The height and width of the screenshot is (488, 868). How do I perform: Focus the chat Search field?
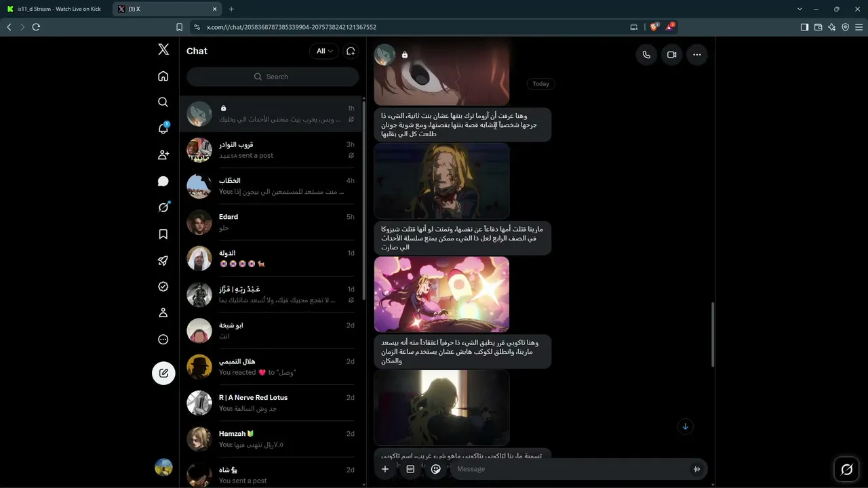(273, 77)
